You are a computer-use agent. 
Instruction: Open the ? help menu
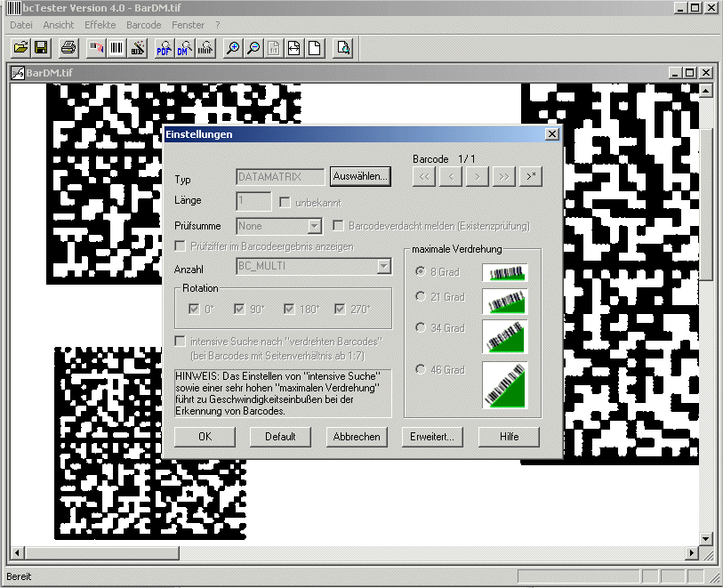pos(218,25)
